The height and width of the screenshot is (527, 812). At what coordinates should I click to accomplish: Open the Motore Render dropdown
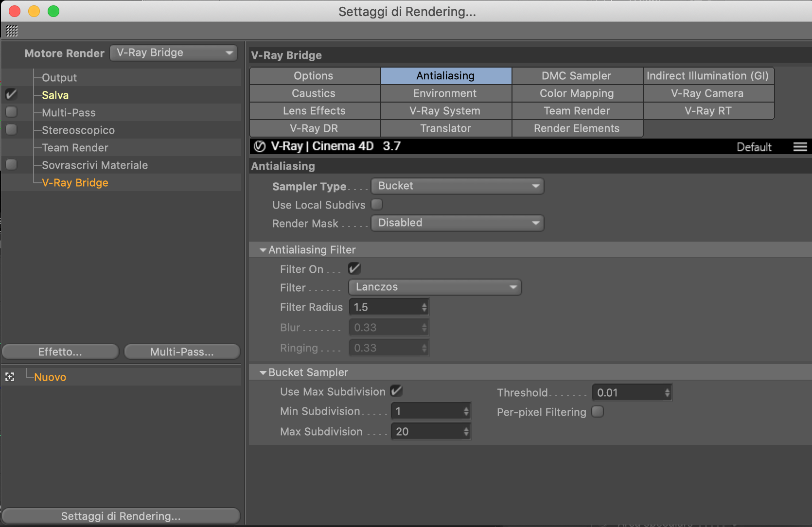tap(174, 53)
